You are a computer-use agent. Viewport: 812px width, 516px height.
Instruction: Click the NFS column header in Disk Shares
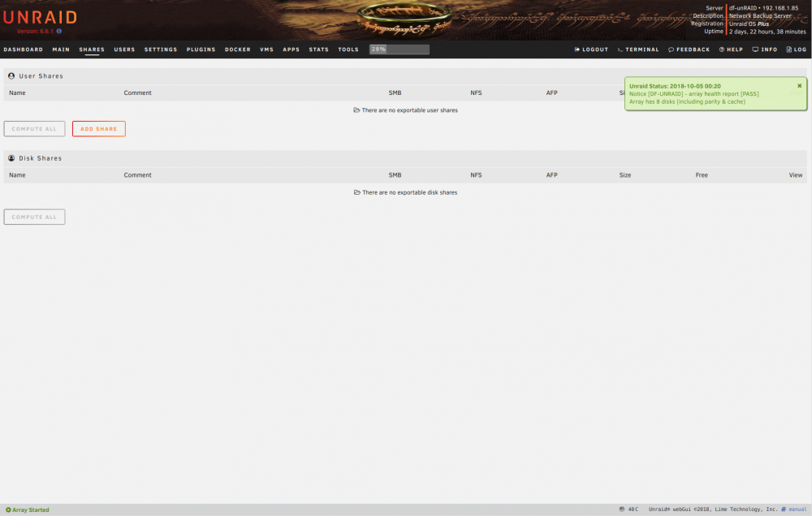click(x=476, y=175)
